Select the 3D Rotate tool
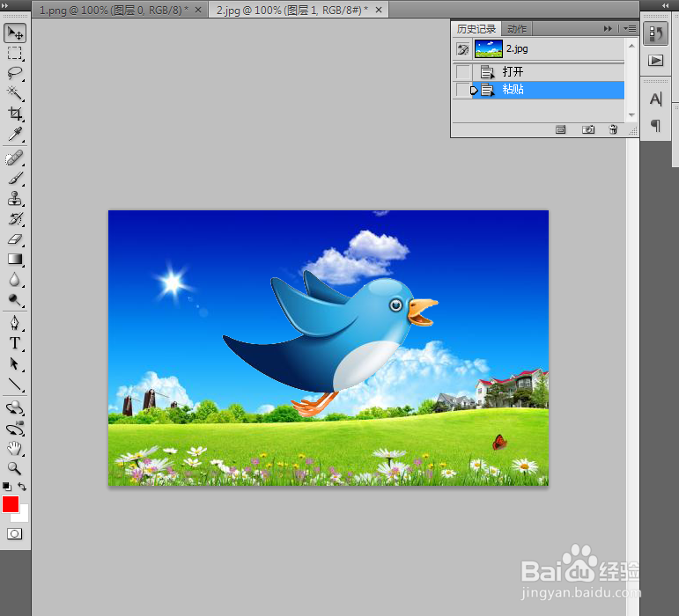This screenshot has height=616, width=679. (x=15, y=407)
